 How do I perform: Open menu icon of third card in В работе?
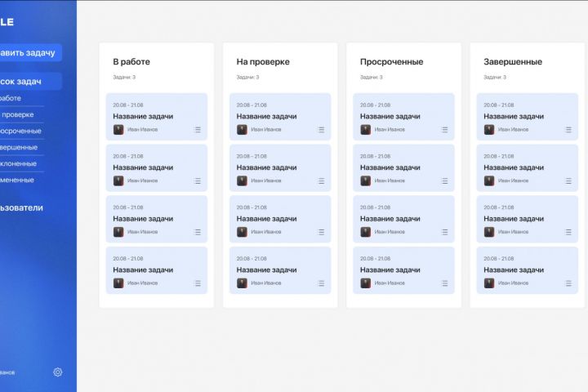198,232
